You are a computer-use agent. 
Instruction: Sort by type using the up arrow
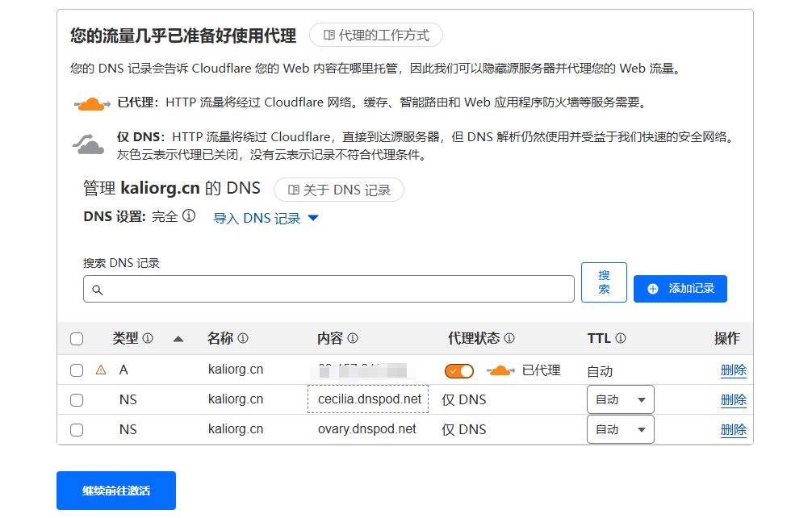point(178,340)
